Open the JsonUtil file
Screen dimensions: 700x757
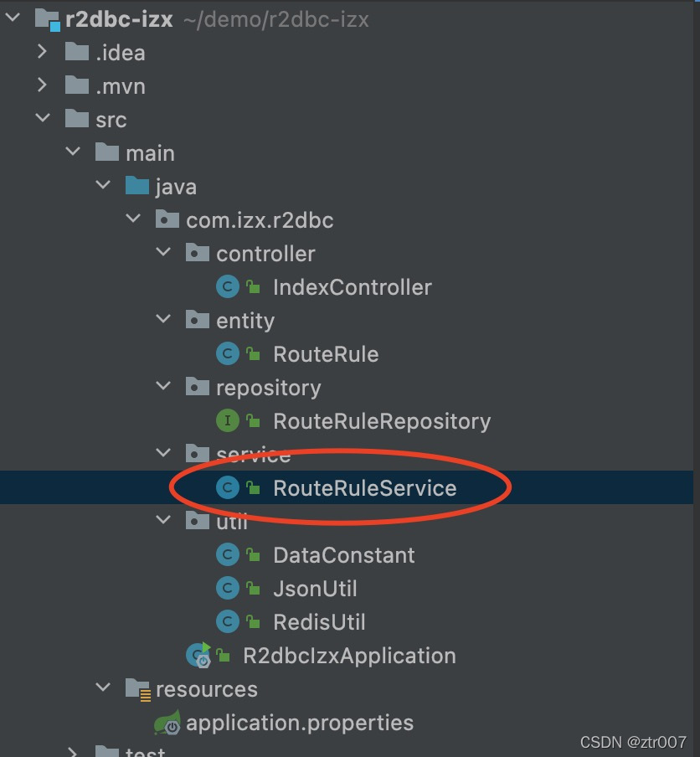(315, 589)
